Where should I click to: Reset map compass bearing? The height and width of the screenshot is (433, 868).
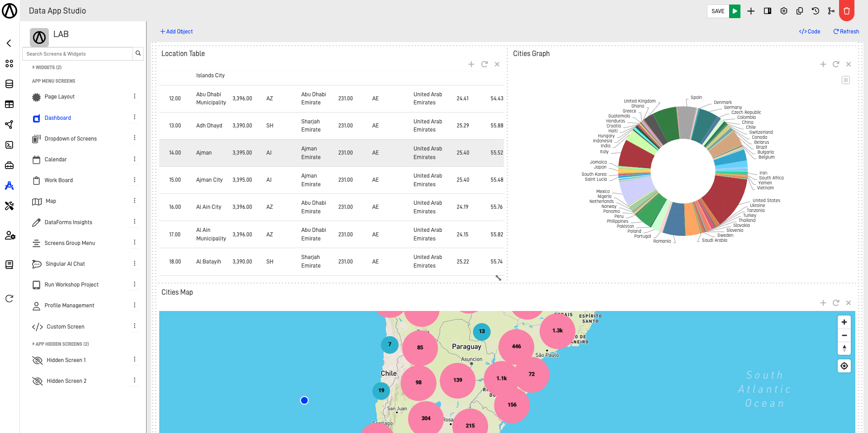click(x=844, y=348)
